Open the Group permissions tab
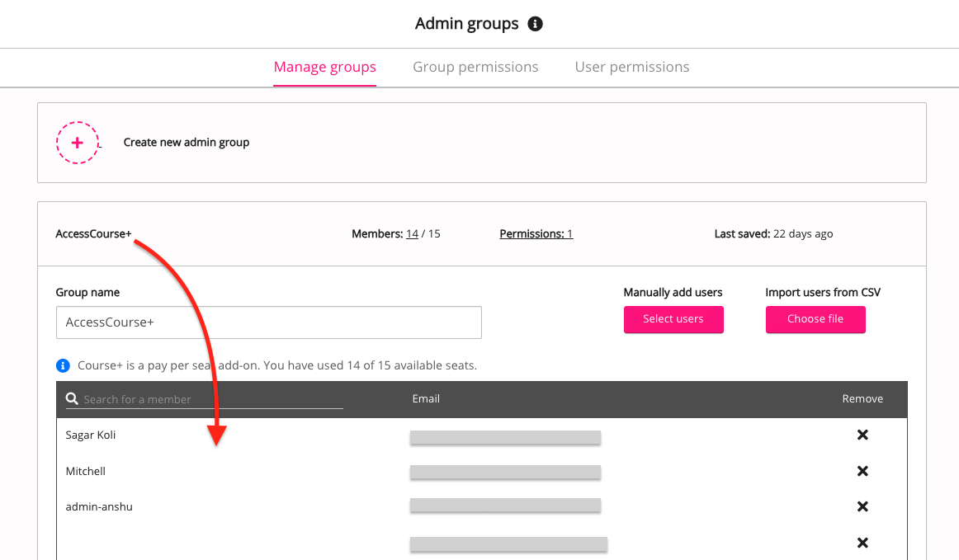Image resolution: width=959 pixels, height=560 pixels. 475,67
